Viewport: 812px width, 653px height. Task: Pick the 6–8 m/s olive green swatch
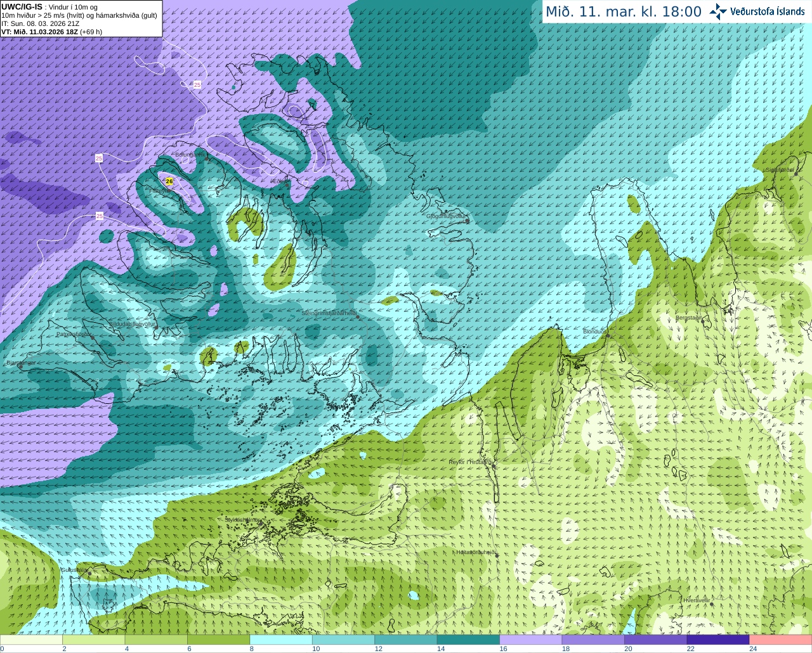coord(218,640)
